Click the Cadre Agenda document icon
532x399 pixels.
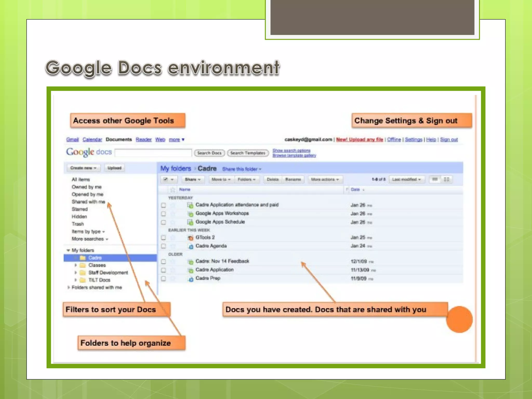tap(191, 246)
